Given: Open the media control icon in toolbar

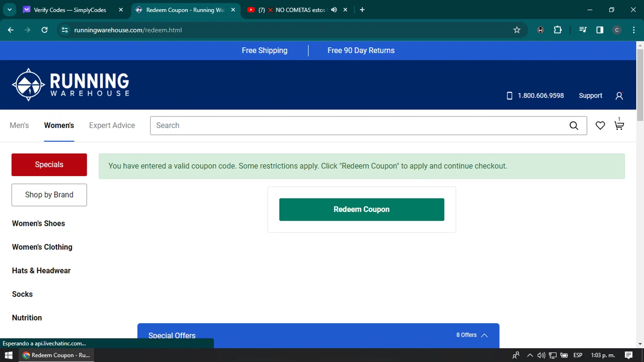Looking at the screenshot, I should click(583, 30).
